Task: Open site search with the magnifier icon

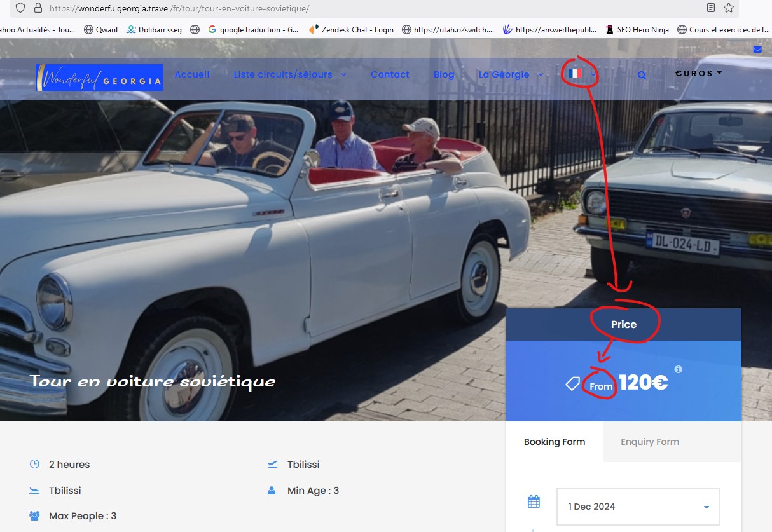Action: tap(642, 75)
